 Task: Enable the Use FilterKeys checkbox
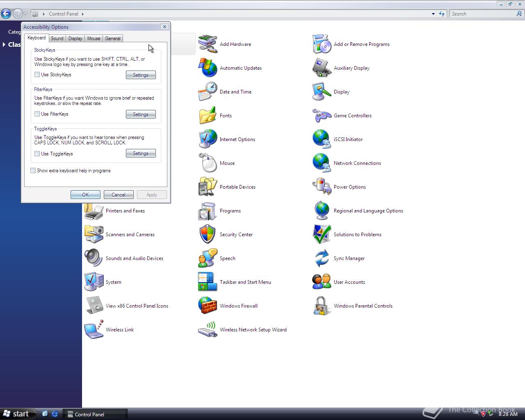click(37, 114)
